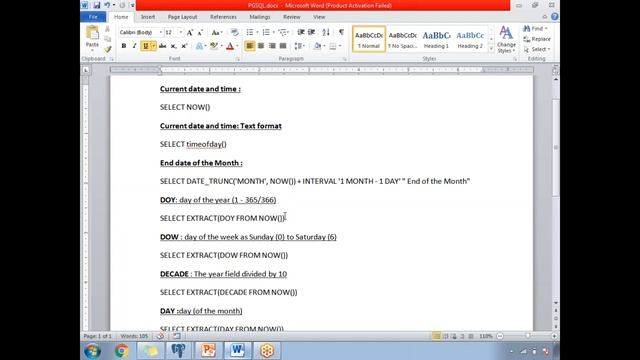
Task: Decrease paragraph indent
Action: [x=301, y=32]
